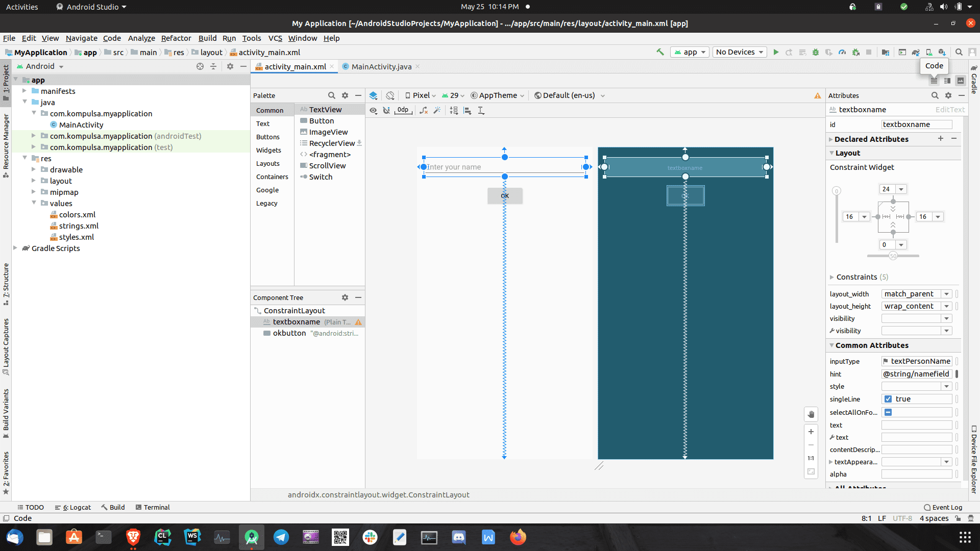Open the Terminal tool window
Screen dimensions: 980x551
(153, 507)
